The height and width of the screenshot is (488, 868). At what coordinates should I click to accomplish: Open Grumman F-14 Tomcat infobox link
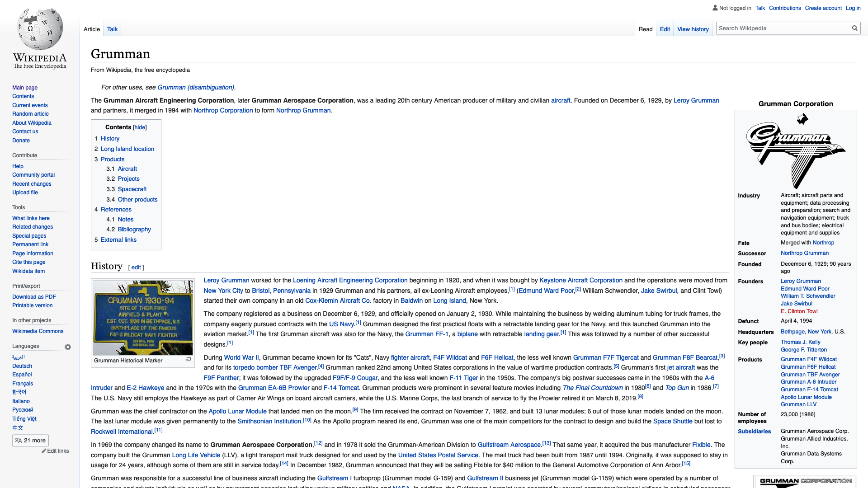point(809,389)
